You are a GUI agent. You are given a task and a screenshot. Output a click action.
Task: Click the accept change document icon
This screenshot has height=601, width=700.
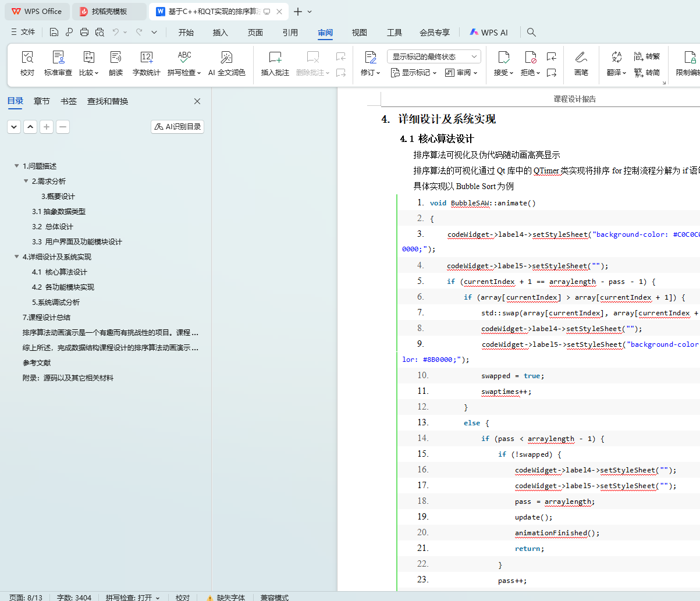click(x=503, y=57)
